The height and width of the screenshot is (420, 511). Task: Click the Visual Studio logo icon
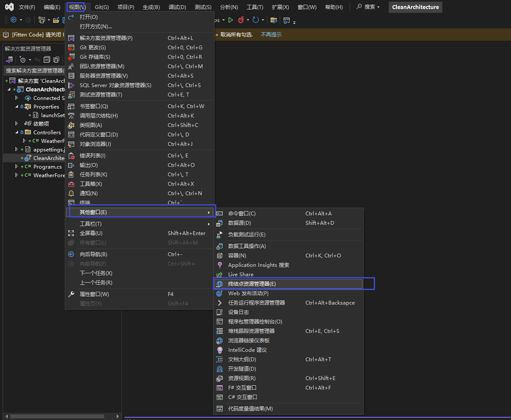9,7
